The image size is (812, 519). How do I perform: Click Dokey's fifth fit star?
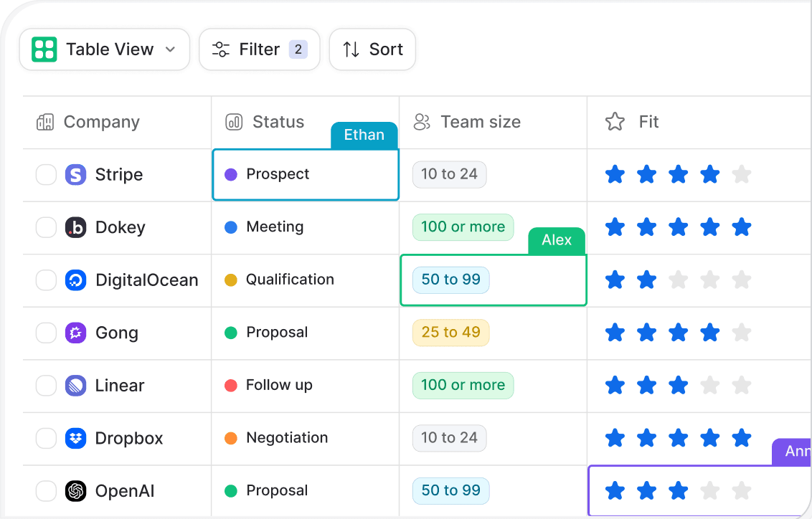pyautogui.click(x=742, y=227)
